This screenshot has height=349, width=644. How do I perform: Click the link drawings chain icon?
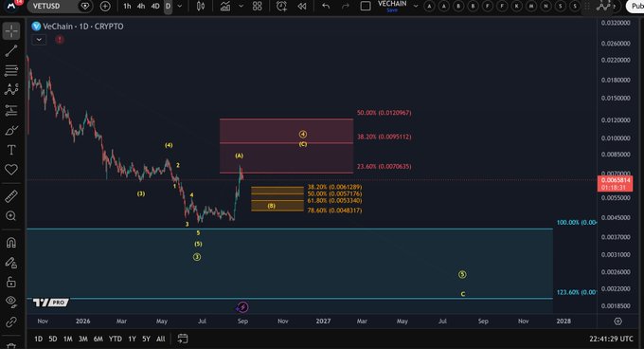(11, 321)
